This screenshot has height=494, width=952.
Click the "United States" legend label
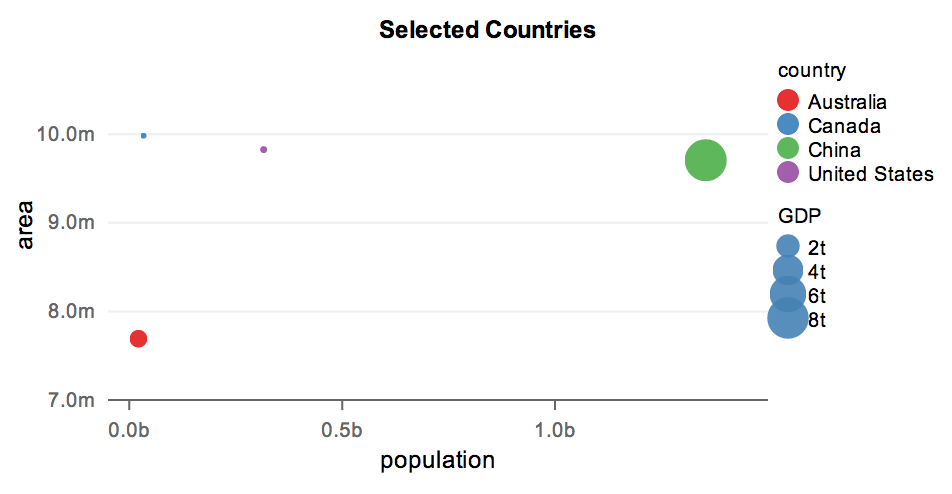tap(870, 174)
